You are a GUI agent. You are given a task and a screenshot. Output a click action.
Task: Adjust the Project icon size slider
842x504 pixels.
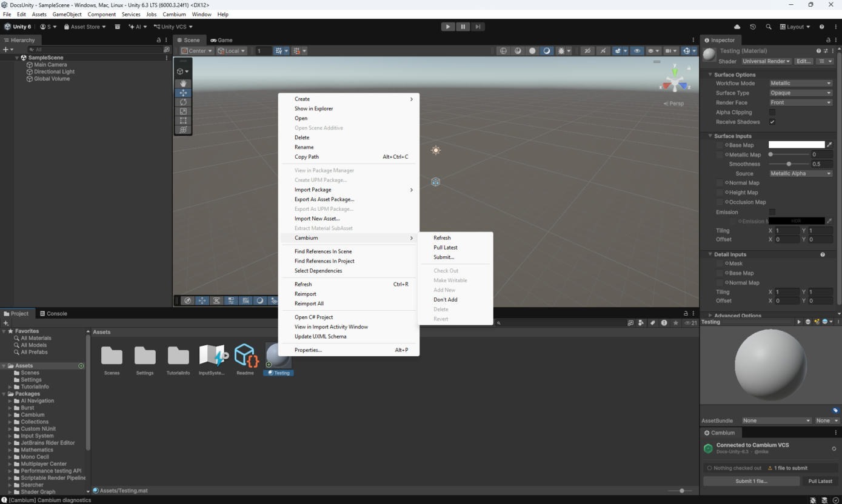(x=680, y=491)
